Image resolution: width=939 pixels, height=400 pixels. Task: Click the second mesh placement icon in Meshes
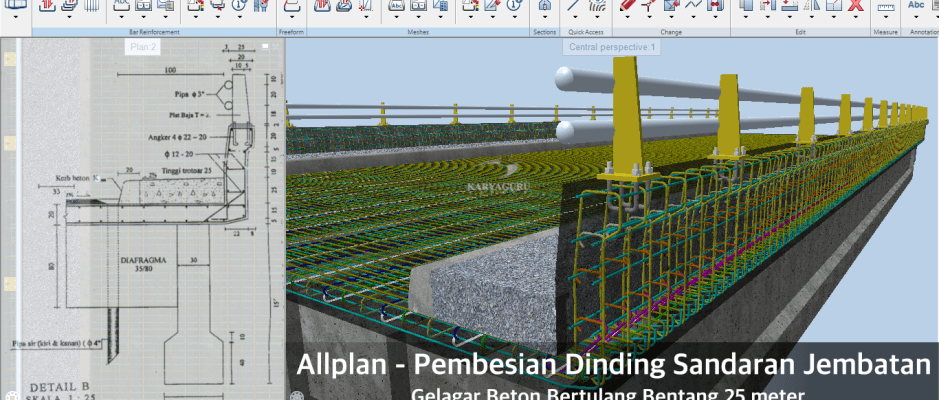344,5
